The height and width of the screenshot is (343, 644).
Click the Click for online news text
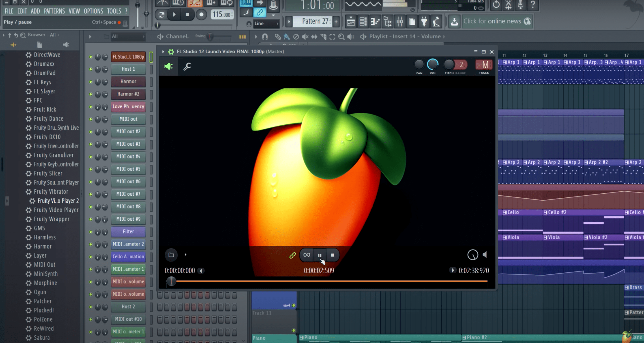pos(492,21)
